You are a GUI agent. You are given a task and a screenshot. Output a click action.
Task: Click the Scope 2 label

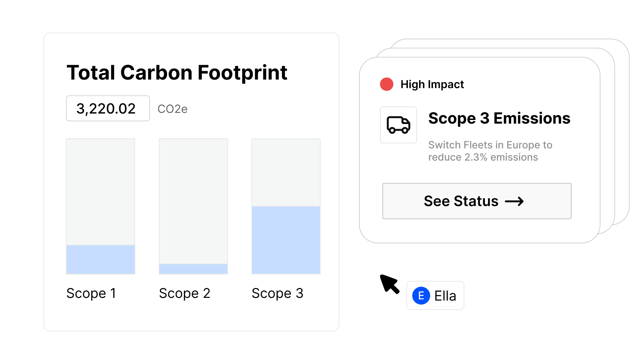point(185,293)
